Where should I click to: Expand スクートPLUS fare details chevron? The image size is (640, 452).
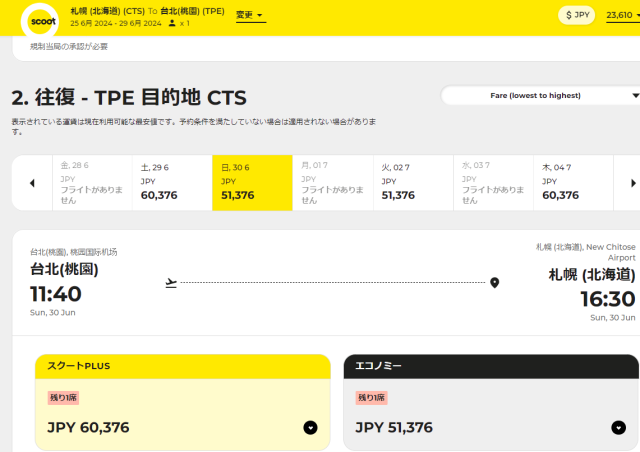(x=310, y=428)
